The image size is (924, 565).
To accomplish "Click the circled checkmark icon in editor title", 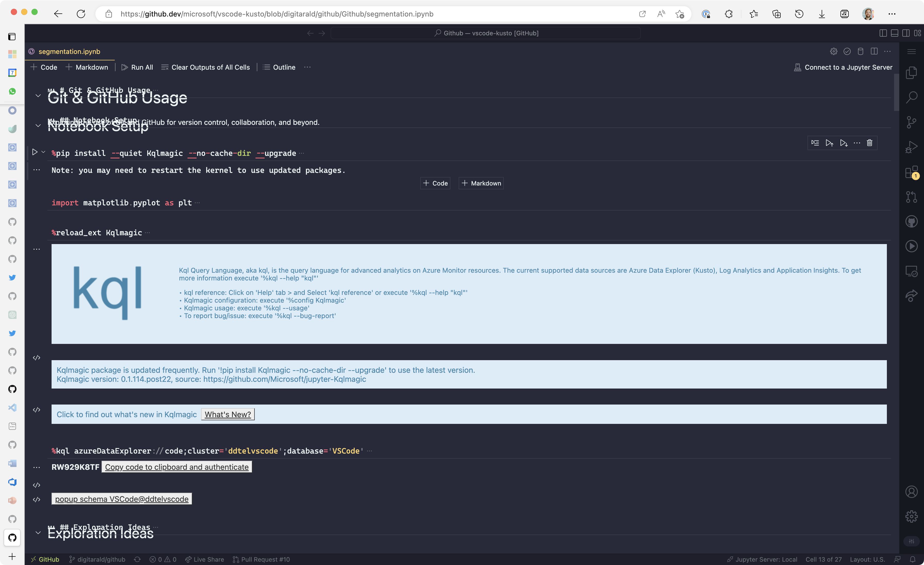I will click(847, 51).
